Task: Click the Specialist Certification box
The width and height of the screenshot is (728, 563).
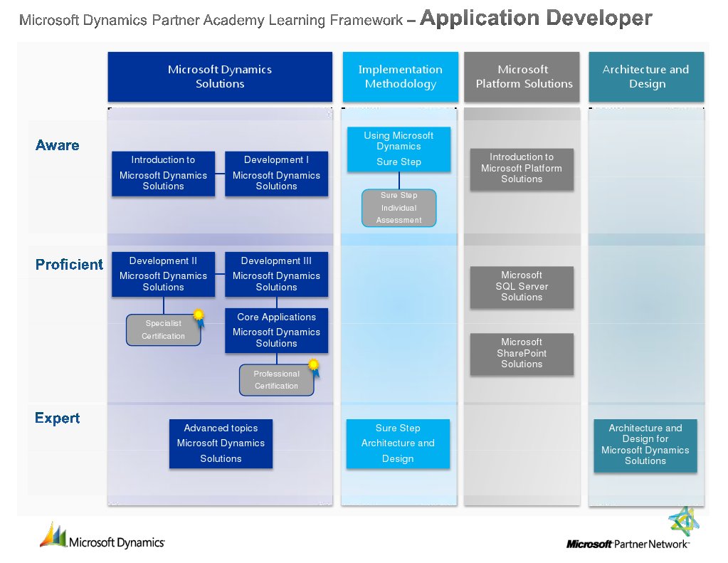Action: pos(164,330)
